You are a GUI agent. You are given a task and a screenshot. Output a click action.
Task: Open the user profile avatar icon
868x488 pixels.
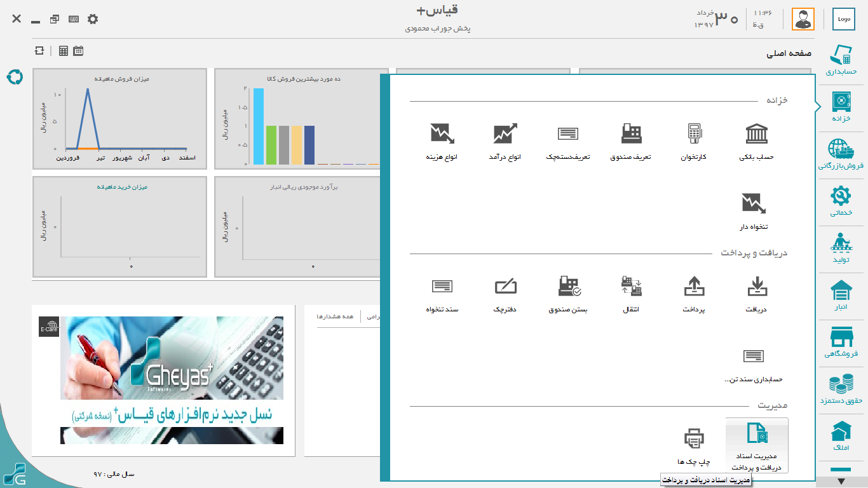pos(803,19)
